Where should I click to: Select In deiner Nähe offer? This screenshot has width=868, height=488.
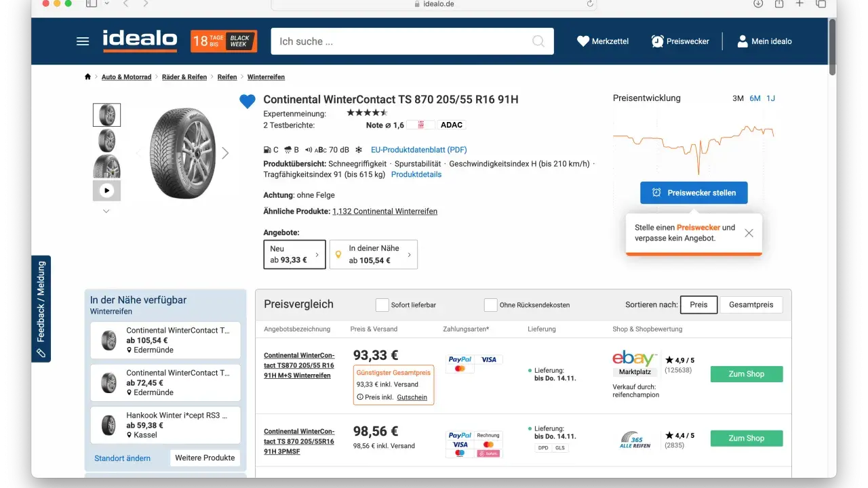(374, 254)
